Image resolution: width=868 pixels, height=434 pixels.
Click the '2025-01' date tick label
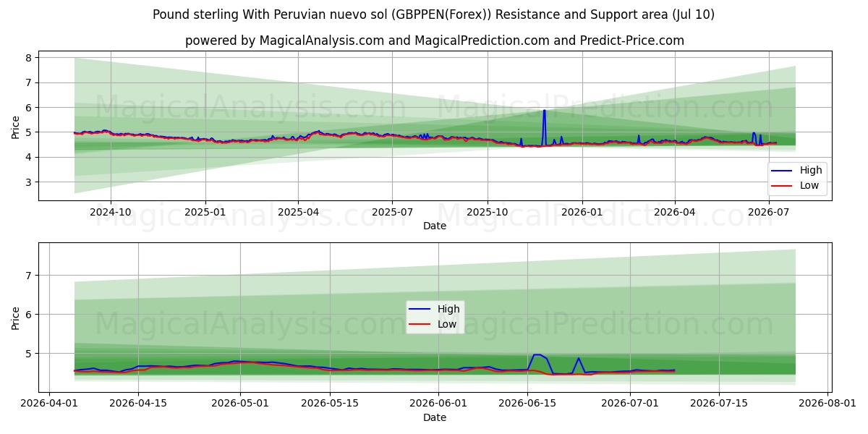(205, 212)
